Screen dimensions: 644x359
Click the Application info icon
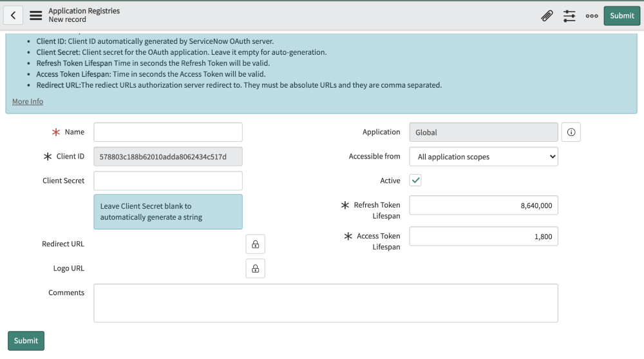[x=571, y=132]
